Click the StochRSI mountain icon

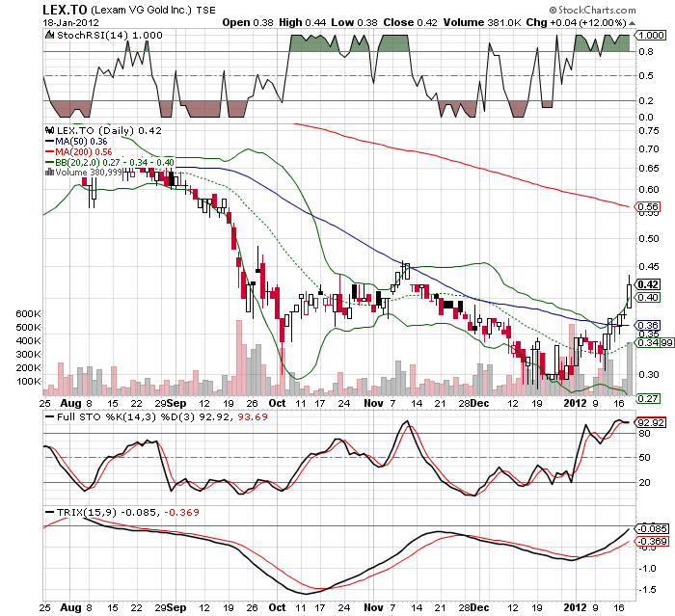[x=49, y=35]
